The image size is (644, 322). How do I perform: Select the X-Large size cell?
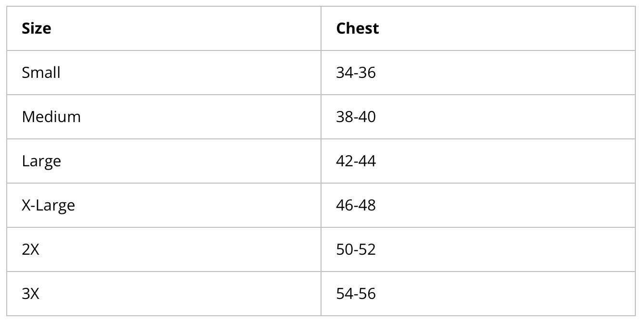point(164,205)
